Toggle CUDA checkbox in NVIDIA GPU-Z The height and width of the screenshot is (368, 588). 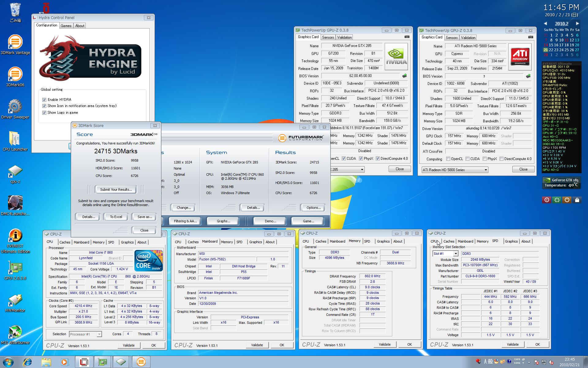click(344, 159)
